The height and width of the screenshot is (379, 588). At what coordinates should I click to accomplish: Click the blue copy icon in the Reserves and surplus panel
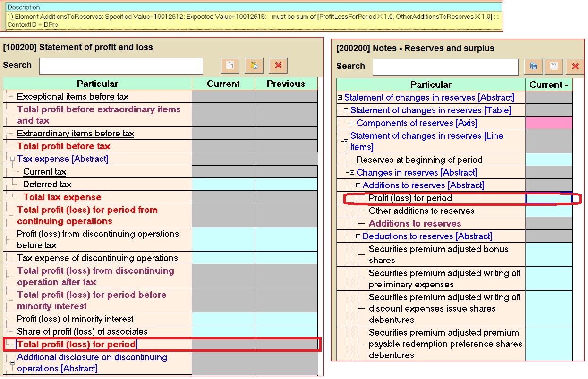533,67
